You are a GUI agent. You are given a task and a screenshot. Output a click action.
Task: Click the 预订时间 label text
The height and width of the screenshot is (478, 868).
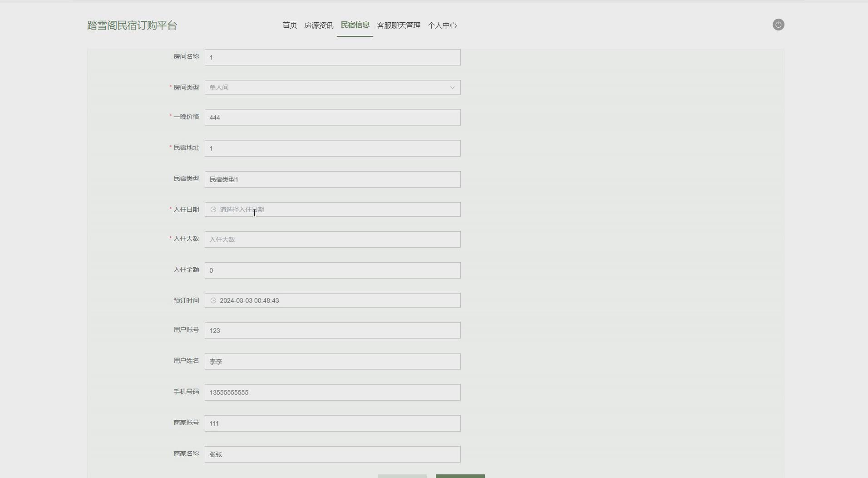(186, 300)
